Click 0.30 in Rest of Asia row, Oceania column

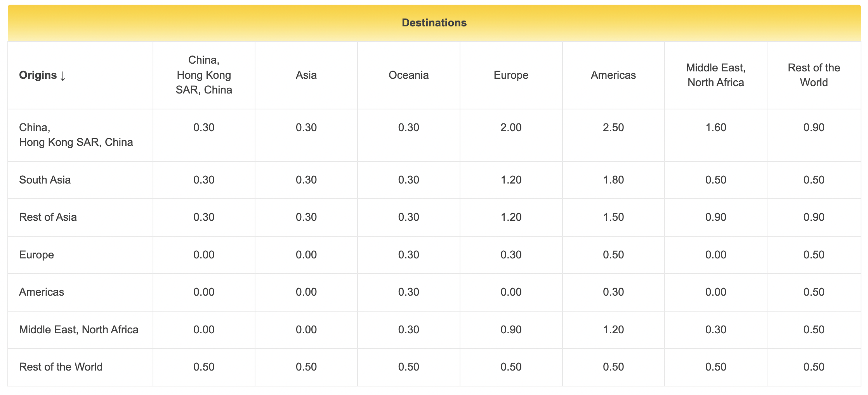click(x=408, y=217)
